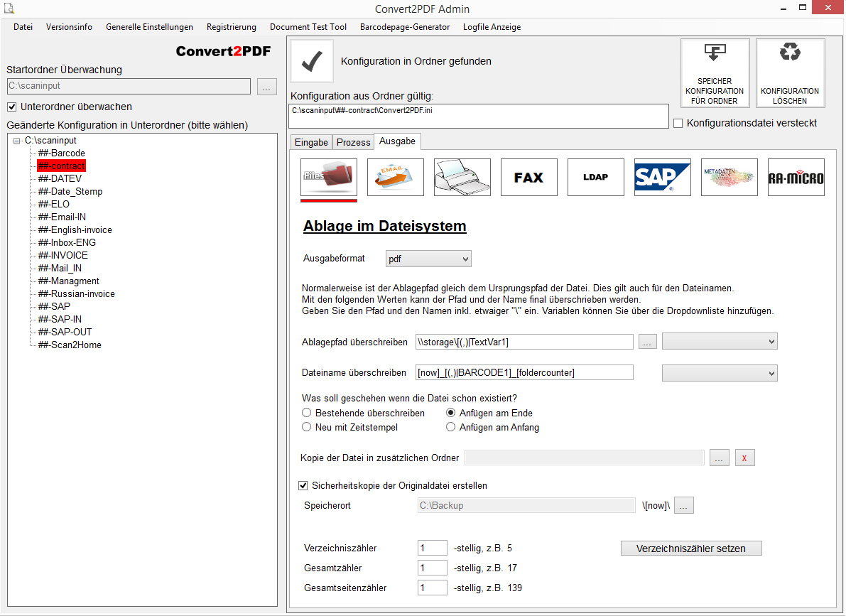Image resolution: width=846 pixels, height=616 pixels.
Task: Select ##-INVOICE folder
Action: point(63,255)
